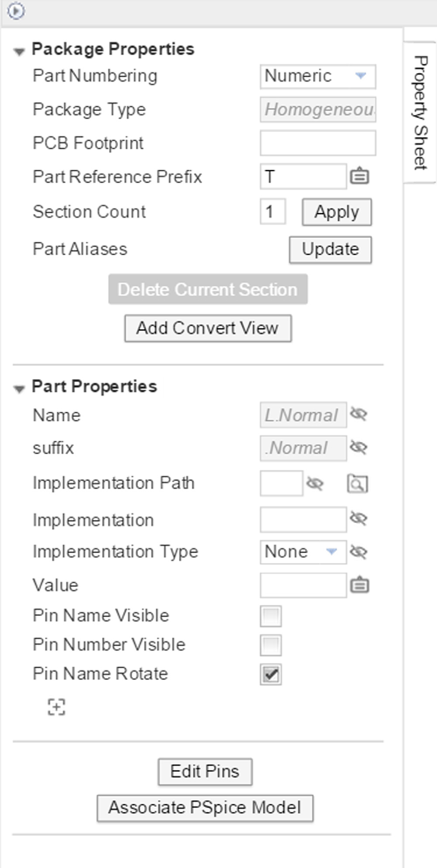Image resolution: width=437 pixels, height=868 pixels.
Task: Toggle visibility eye for Implementation field
Action: 358,518
